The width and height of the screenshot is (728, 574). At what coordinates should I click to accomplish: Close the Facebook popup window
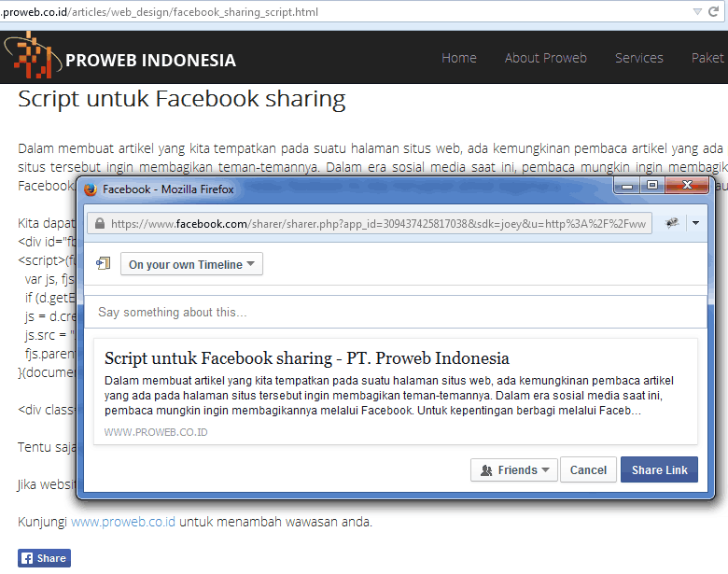coord(687,186)
